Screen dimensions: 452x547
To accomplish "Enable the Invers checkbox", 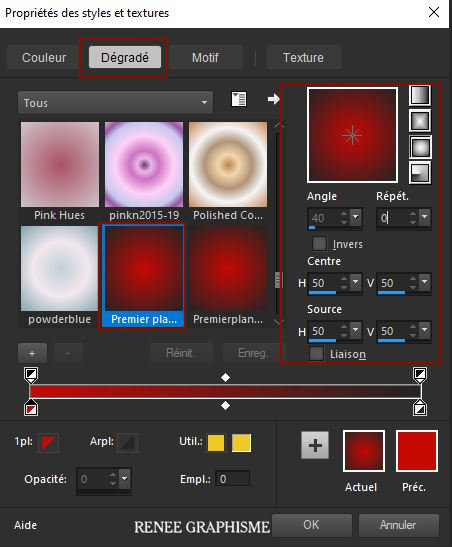I will pos(319,243).
